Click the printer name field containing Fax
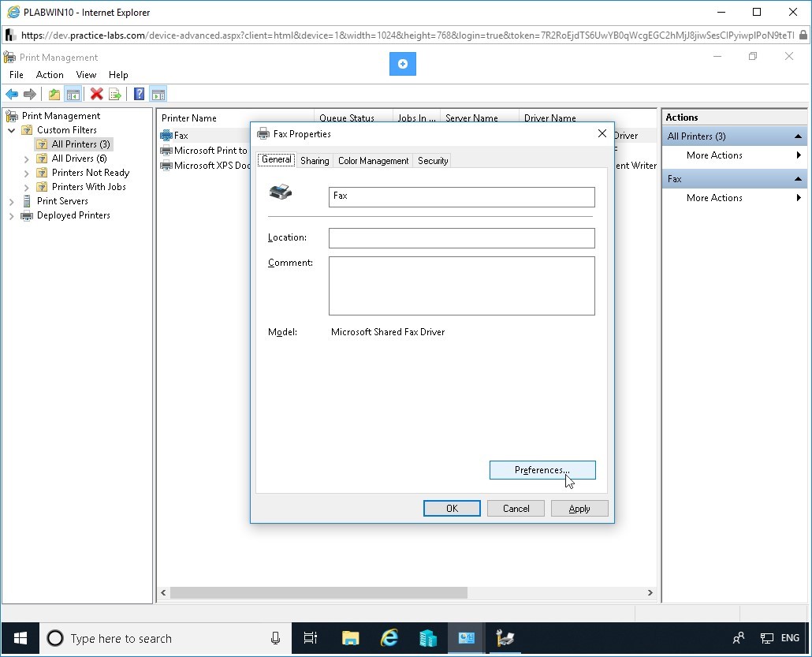The image size is (812, 657). coord(461,197)
